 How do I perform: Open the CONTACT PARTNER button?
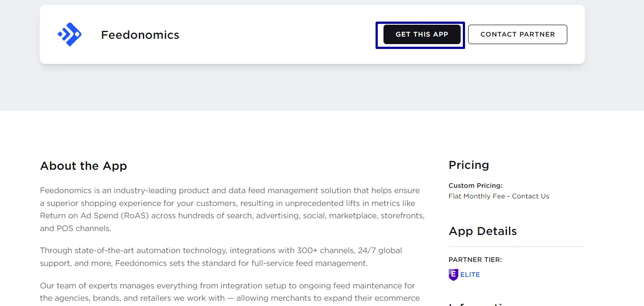click(517, 34)
